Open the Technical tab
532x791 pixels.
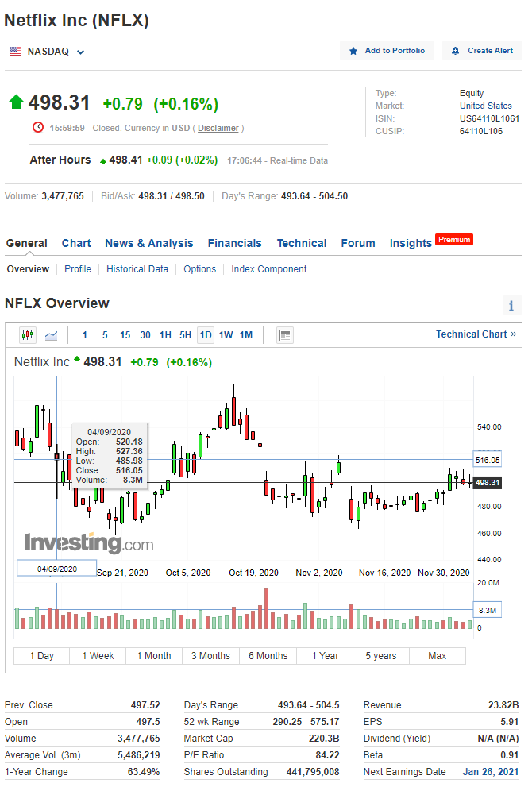[x=302, y=243]
